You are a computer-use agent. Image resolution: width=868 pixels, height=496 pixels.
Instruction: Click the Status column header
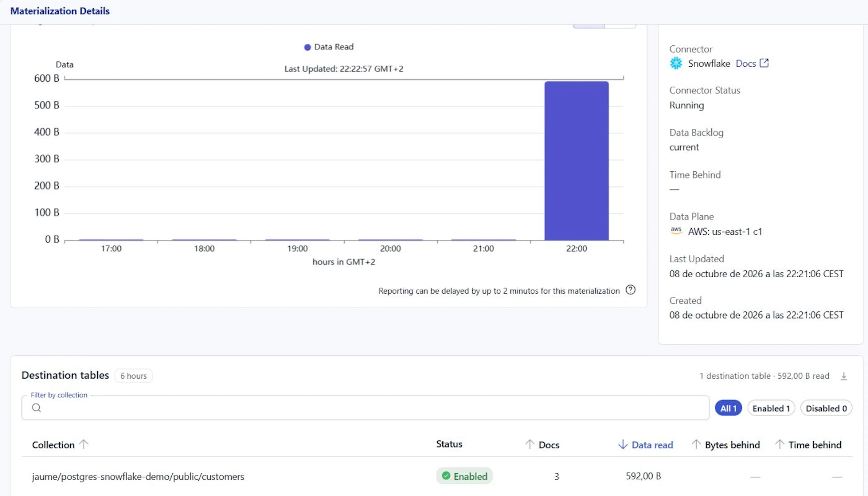click(449, 444)
